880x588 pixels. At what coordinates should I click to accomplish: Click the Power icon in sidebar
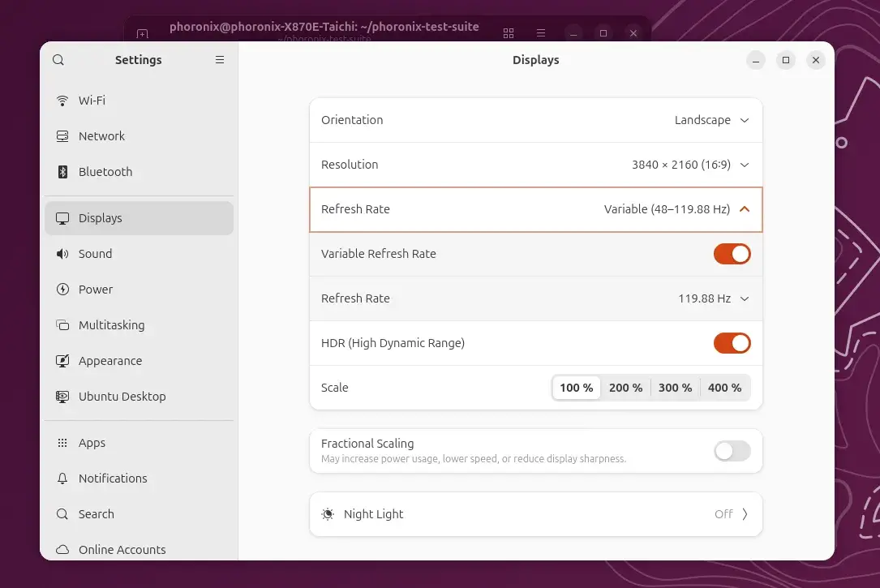coord(62,290)
